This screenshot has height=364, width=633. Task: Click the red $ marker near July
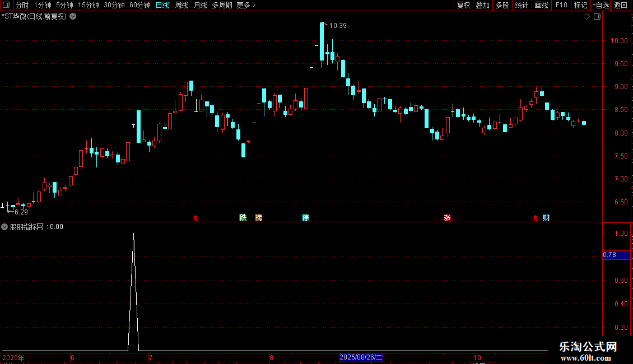click(x=196, y=218)
